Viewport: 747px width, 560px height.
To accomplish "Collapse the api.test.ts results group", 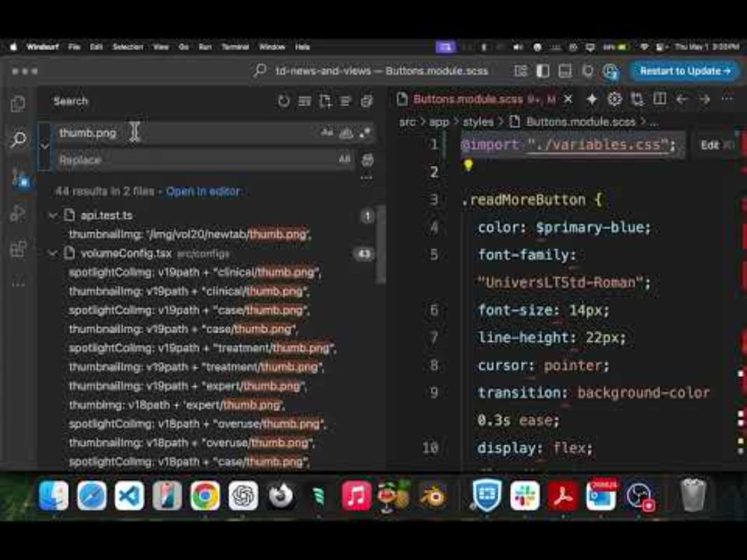I will click(52, 216).
